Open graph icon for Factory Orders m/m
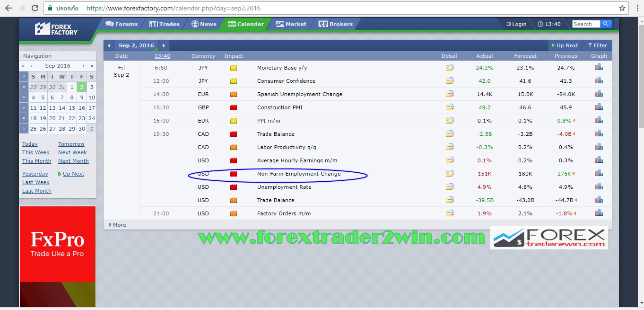 point(599,213)
